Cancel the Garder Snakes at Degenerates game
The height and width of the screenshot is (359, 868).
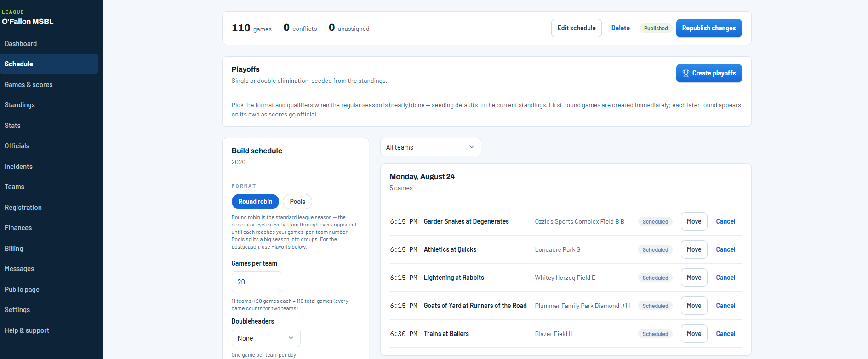point(725,221)
